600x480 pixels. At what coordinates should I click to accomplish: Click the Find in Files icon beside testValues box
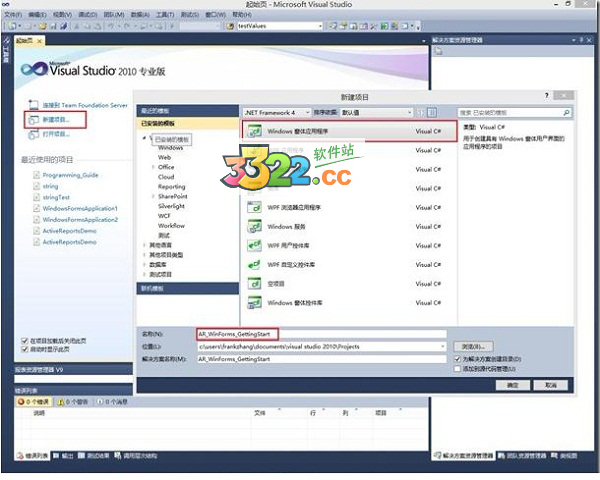[230, 26]
